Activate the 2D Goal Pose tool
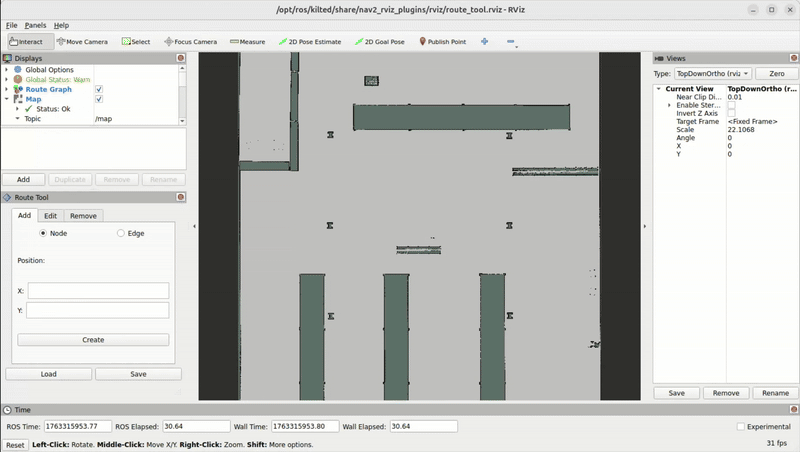800x452 pixels. pyautogui.click(x=380, y=42)
